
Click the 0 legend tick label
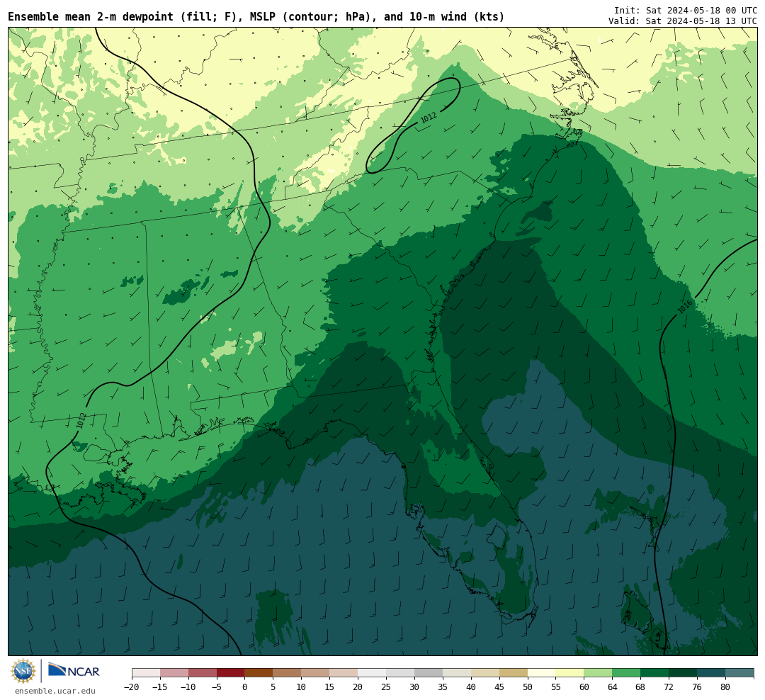[x=245, y=687]
